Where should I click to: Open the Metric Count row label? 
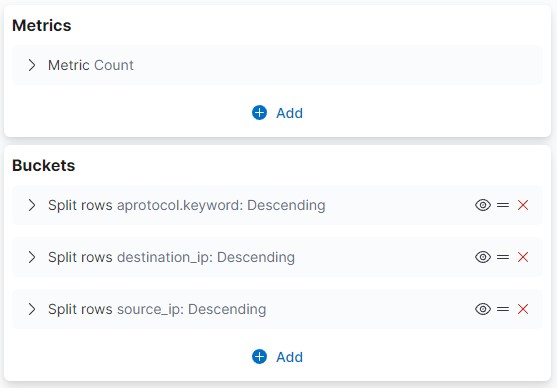[91, 65]
